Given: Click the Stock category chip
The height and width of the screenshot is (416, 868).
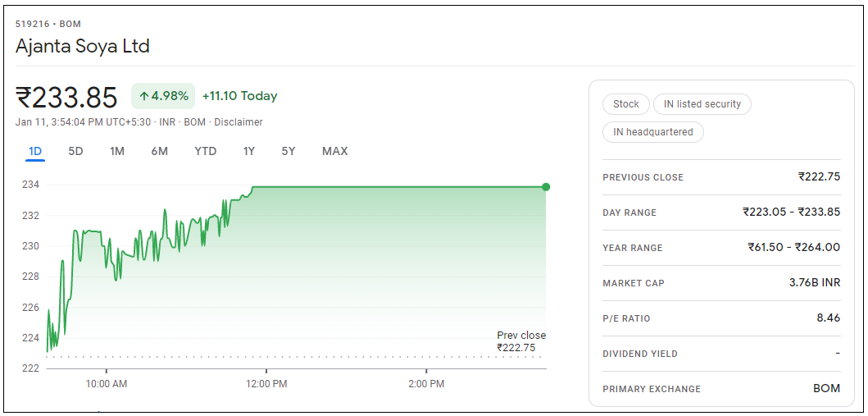Looking at the screenshot, I should click(x=626, y=104).
